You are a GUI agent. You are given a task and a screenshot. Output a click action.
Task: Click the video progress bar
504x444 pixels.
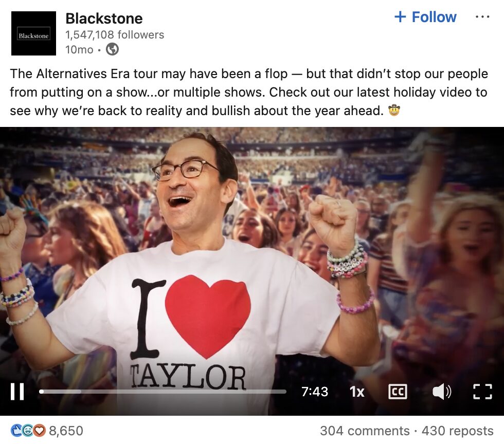click(163, 391)
